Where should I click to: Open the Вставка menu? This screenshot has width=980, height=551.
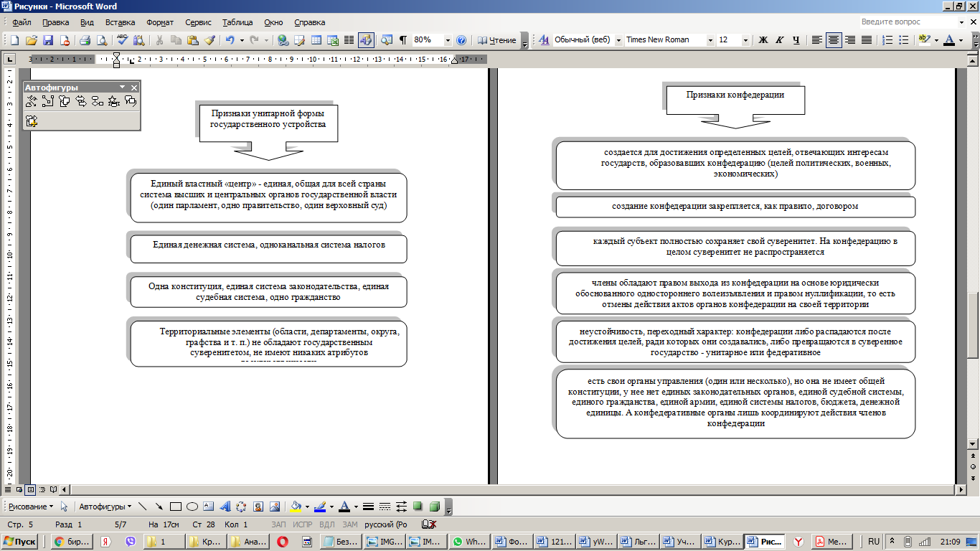coord(120,22)
